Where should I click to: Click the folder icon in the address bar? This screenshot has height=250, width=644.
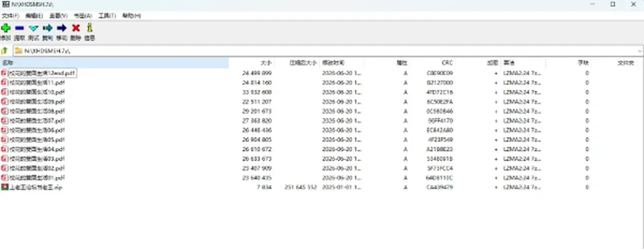[x=19, y=51]
